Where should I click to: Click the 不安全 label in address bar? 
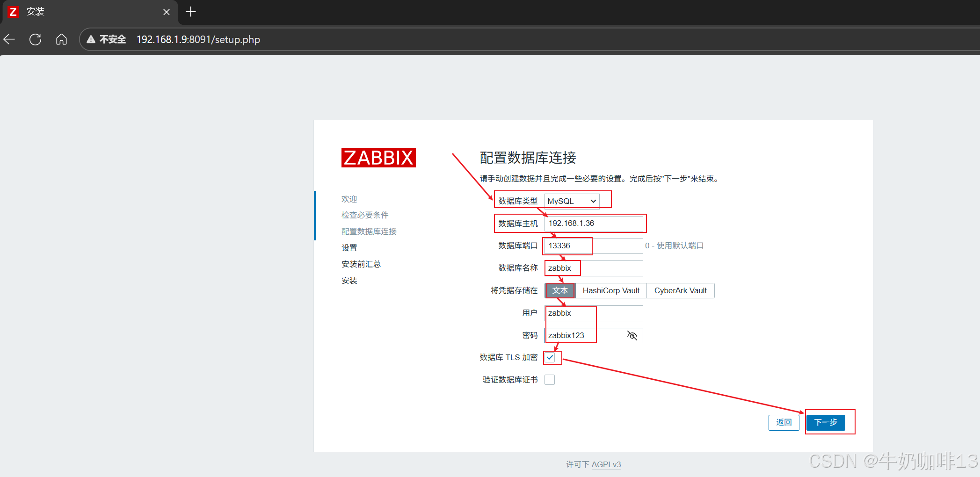click(112, 39)
